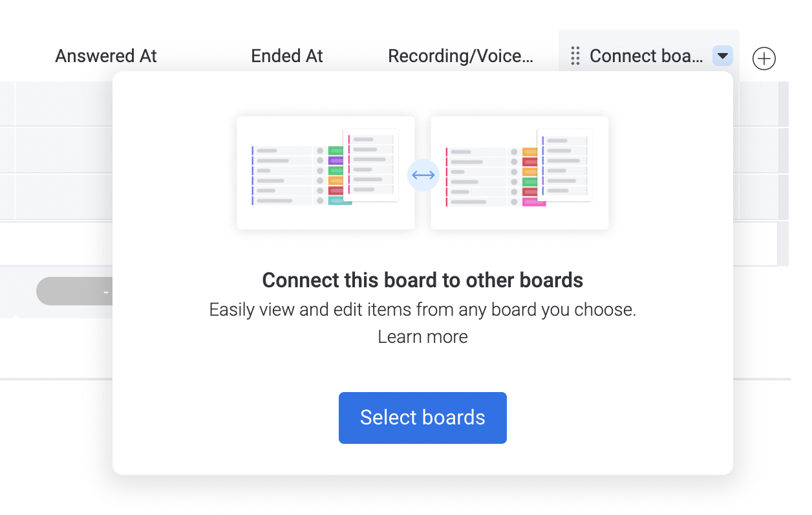Image resolution: width=812 pixels, height=515 pixels.
Task: Click the Connect boa… column title text
Action: pos(646,56)
